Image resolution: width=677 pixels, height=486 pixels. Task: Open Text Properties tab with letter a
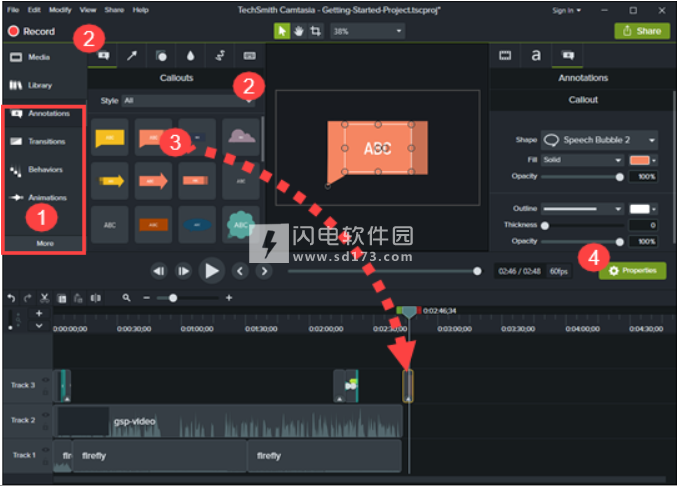[x=536, y=55]
